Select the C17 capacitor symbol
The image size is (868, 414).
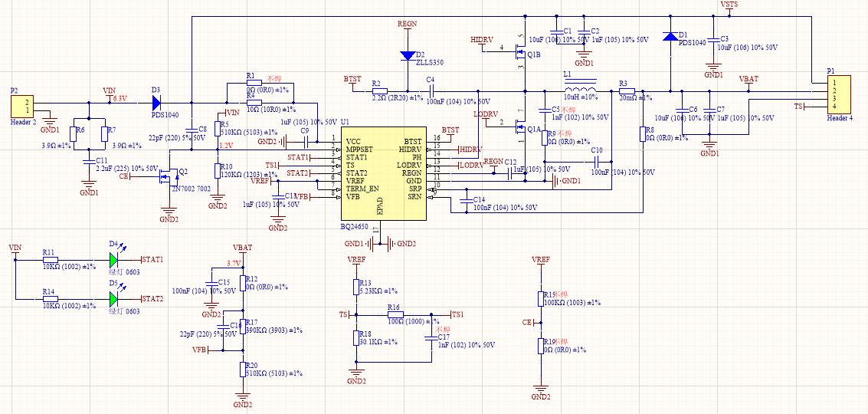click(x=431, y=337)
